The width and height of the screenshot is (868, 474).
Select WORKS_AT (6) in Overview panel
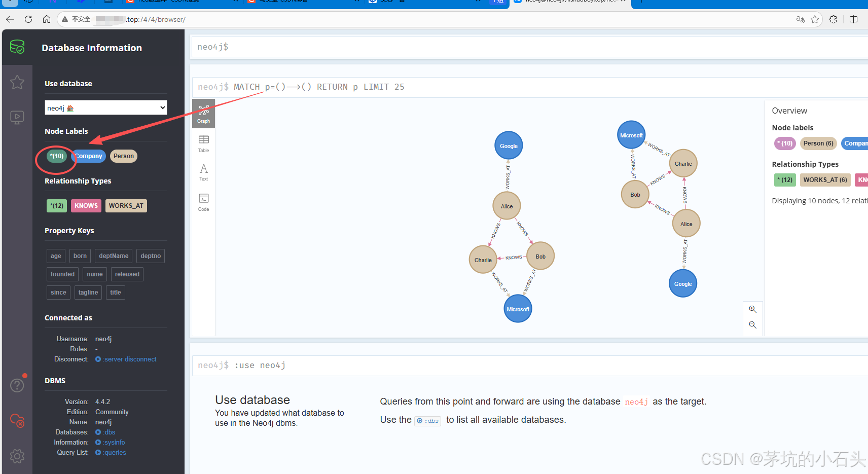[825, 180]
